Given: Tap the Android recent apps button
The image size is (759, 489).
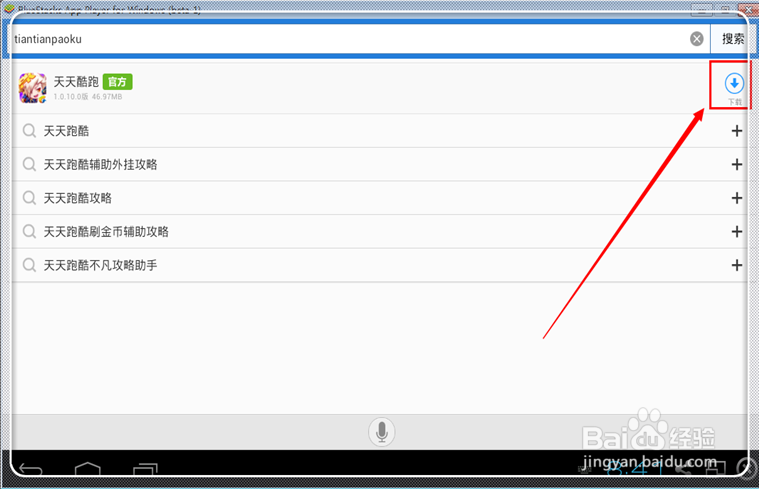Looking at the screenshot, I should [145, 469].
